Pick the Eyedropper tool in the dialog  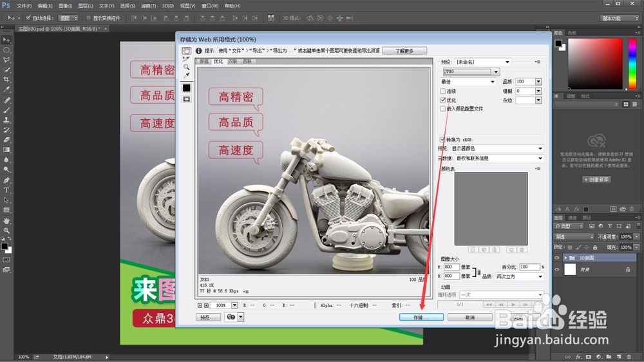187,75
